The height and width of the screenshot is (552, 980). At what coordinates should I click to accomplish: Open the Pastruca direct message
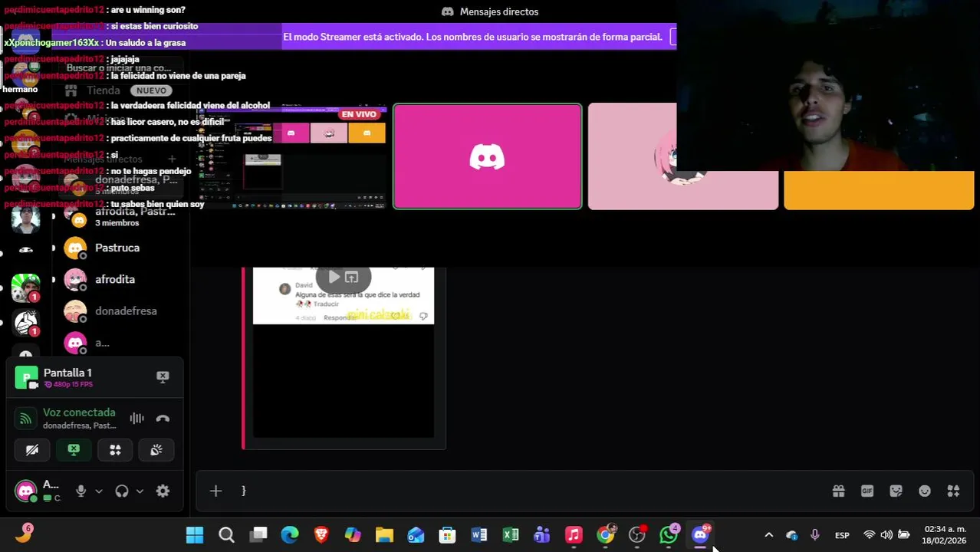pyautogui.click(x=121, y=248)
